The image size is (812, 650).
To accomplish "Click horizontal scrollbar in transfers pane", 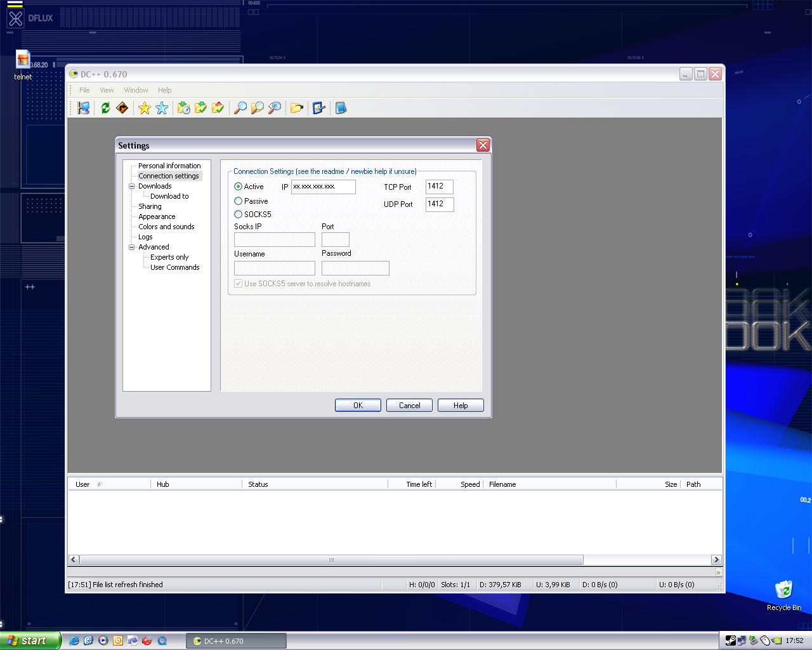I will tap(331, 560).
